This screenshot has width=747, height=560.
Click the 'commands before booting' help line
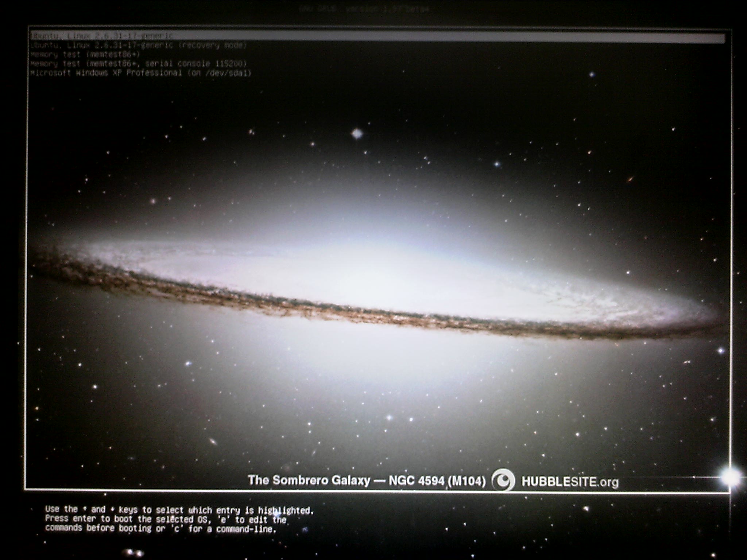[161, 529]
